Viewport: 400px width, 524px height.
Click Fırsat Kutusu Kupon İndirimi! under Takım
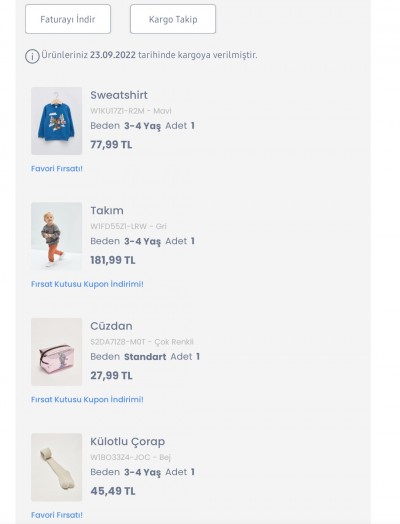point(87,284)
